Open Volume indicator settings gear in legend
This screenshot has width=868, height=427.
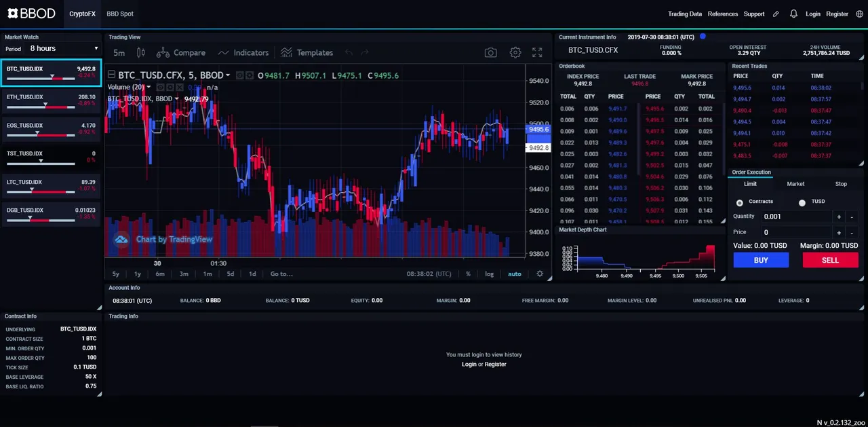tap(170, 88)
